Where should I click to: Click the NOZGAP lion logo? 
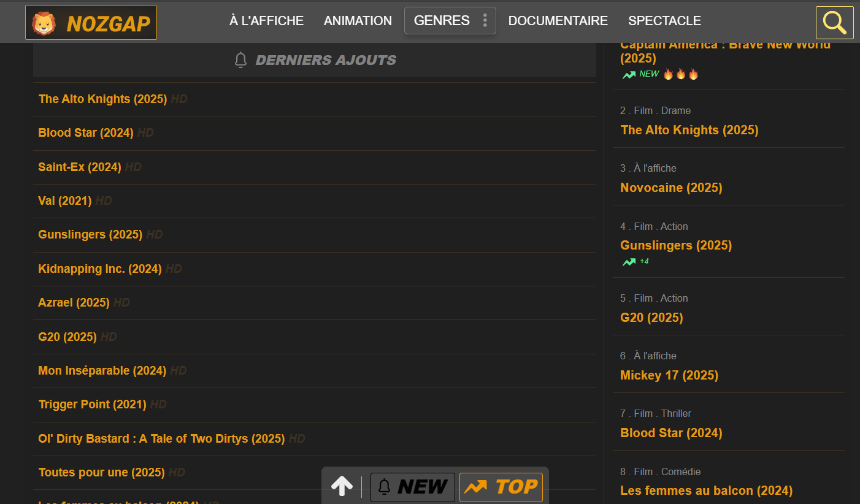tap(44, 23)
